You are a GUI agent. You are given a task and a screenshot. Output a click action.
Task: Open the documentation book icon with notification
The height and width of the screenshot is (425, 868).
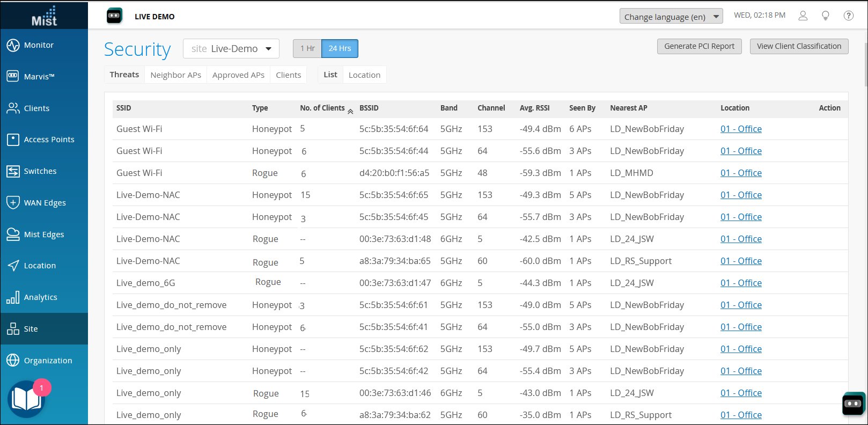[x=26, y=399]
